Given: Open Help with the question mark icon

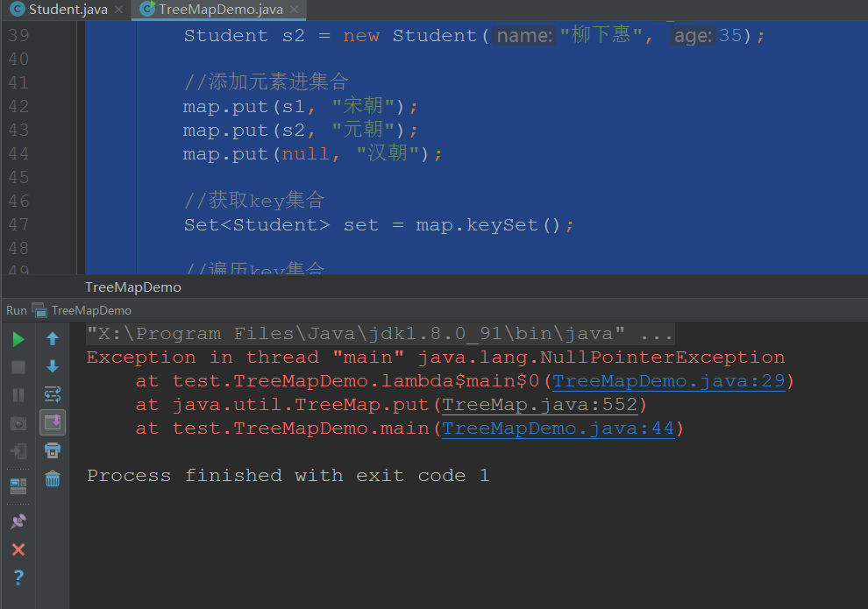Looking at the screenshot, I should pos(18,577).
